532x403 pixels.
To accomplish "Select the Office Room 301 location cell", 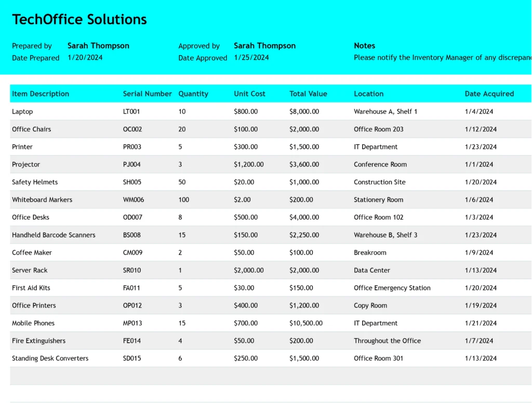I will [x=379, y=358].
